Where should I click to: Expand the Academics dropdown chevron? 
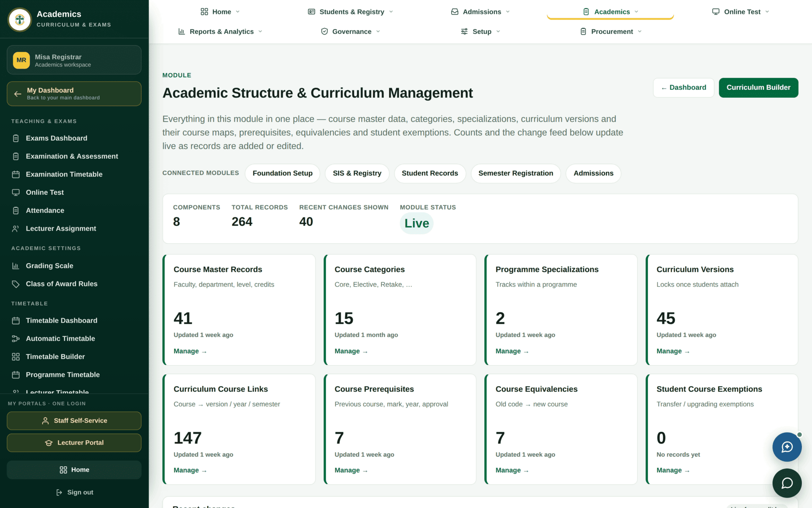[636, 12]
